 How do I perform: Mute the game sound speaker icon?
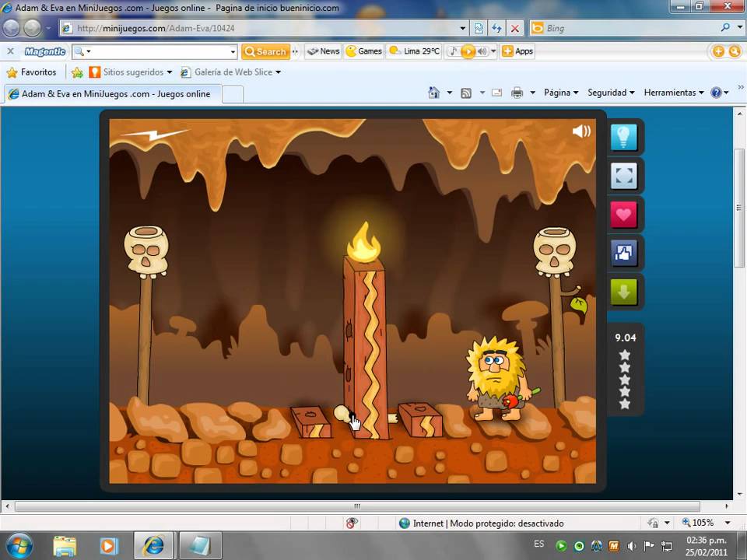click(x=581, y=131)
